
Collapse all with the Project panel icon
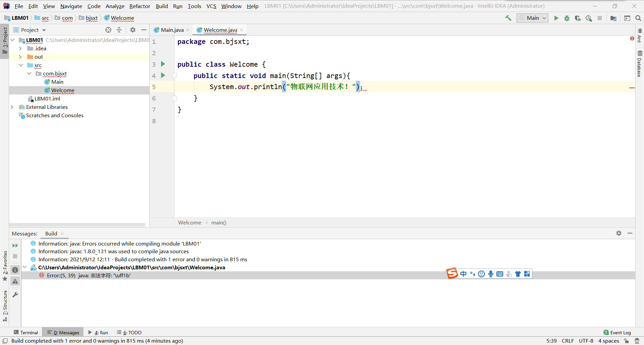coord(119,30)
